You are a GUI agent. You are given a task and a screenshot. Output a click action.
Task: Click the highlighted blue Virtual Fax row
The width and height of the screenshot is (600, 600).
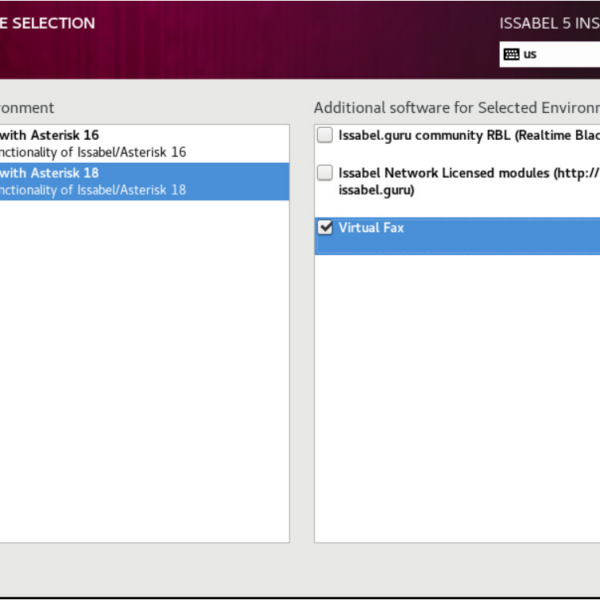[x=480, y=240]
